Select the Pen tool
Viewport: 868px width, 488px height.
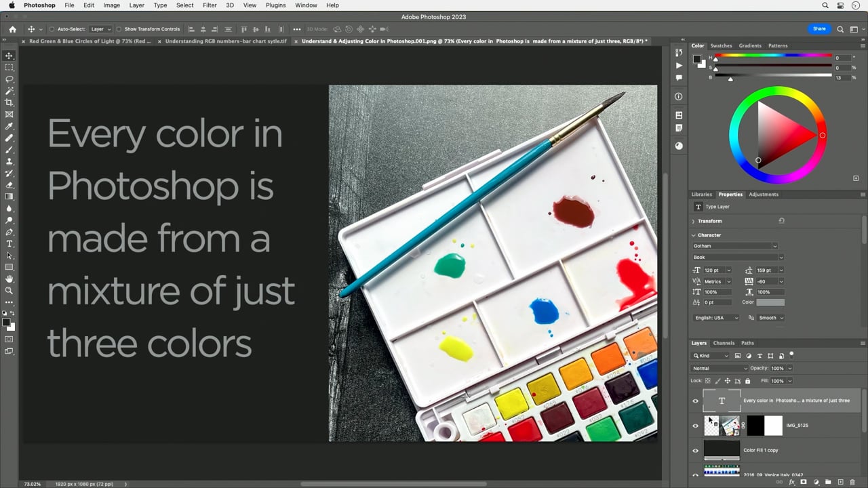coord(9,232)
